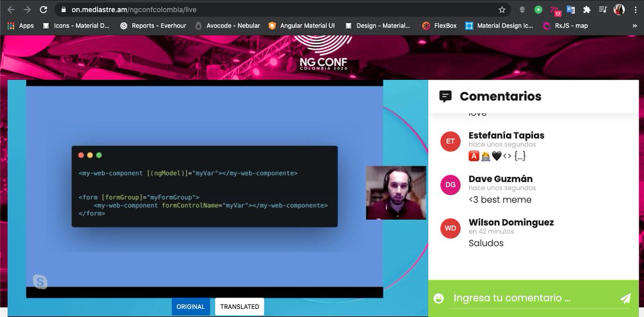The height and width of the screenshot is (317, 644).
Task: Click the comment '<3 best meme'
Action: [500, 200]
